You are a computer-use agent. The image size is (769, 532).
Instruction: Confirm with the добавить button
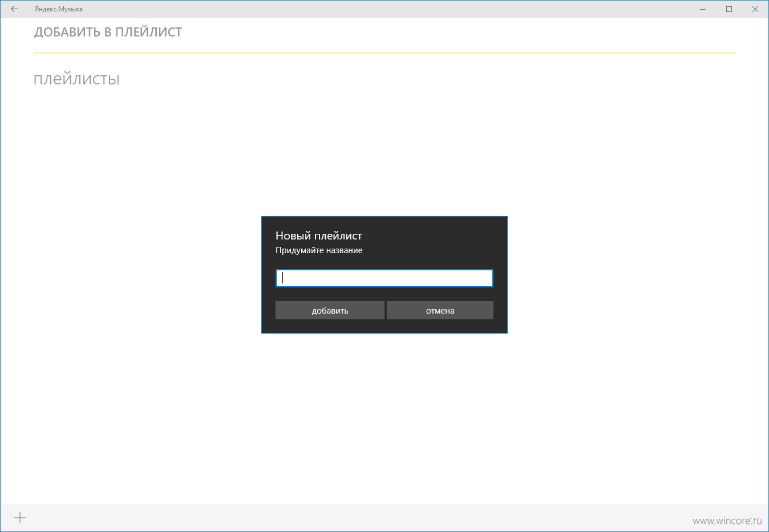(330, 310)
